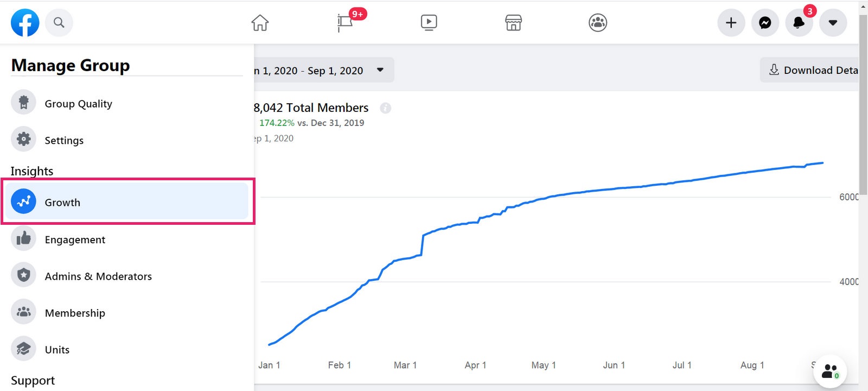
Task: Click the Units graduation cap icon
Action: coord(23,349)
